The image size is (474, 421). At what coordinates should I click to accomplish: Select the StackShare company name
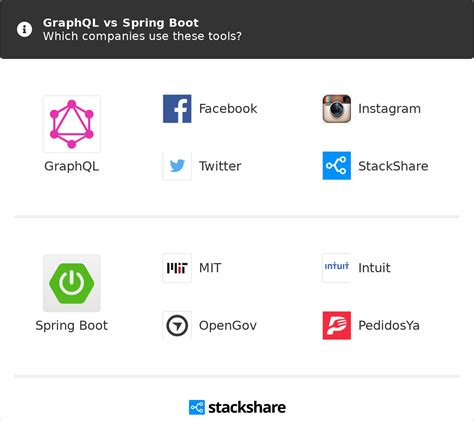[393, 166]
